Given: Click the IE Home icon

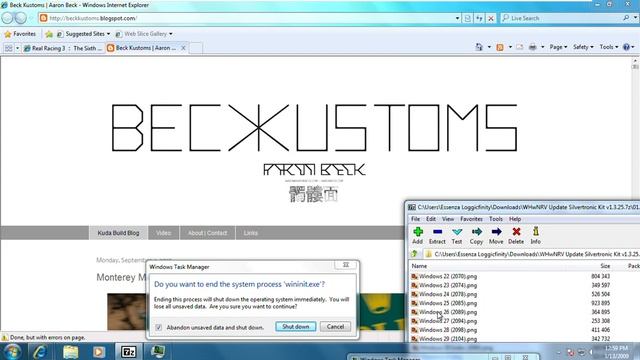Looking at the screenshot, I should (479, 47).
